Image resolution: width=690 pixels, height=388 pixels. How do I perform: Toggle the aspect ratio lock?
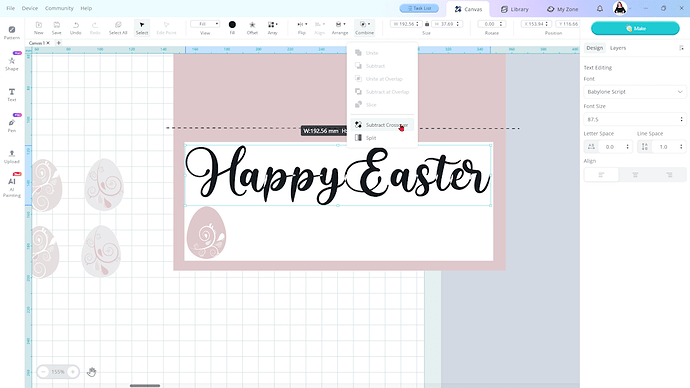427,24
